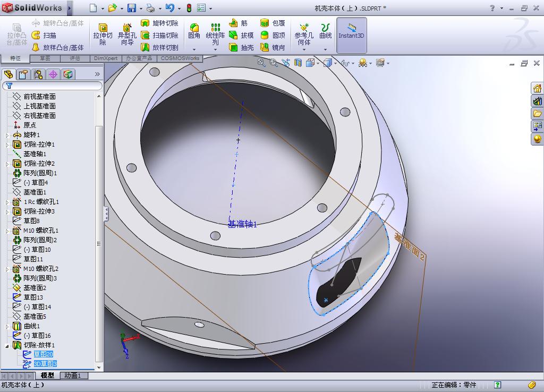Switch to the 办公室产品 tab
Image resolution: width=544 pixels, height=392 pixels.
139,58
